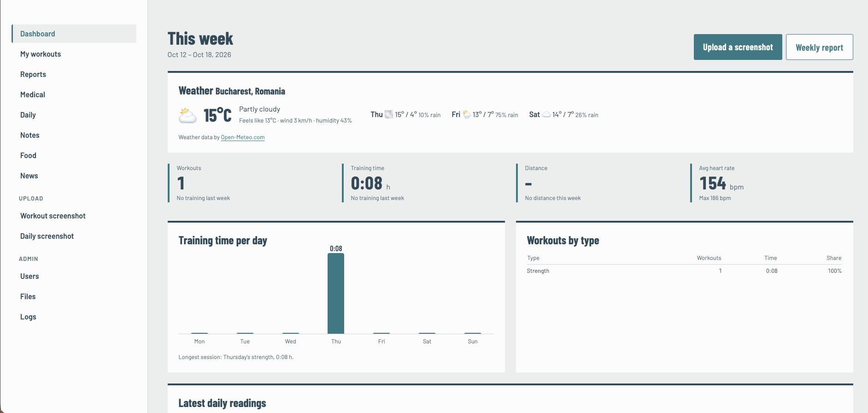Viewport: 868px width, 413px height.
Task: Open the Food page
Action: pos(74,155)
